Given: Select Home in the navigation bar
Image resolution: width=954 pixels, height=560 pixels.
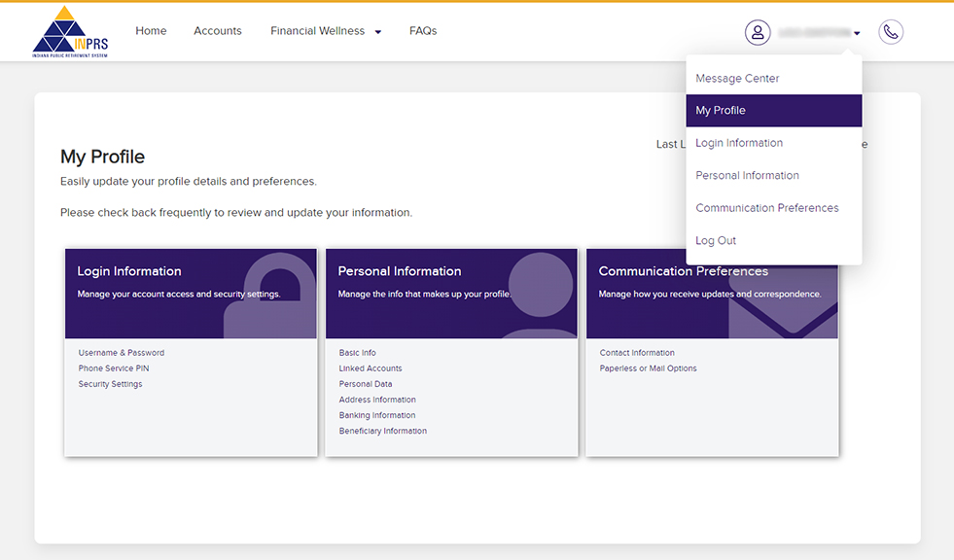Looking at the screenshot, I should (151, 30).
